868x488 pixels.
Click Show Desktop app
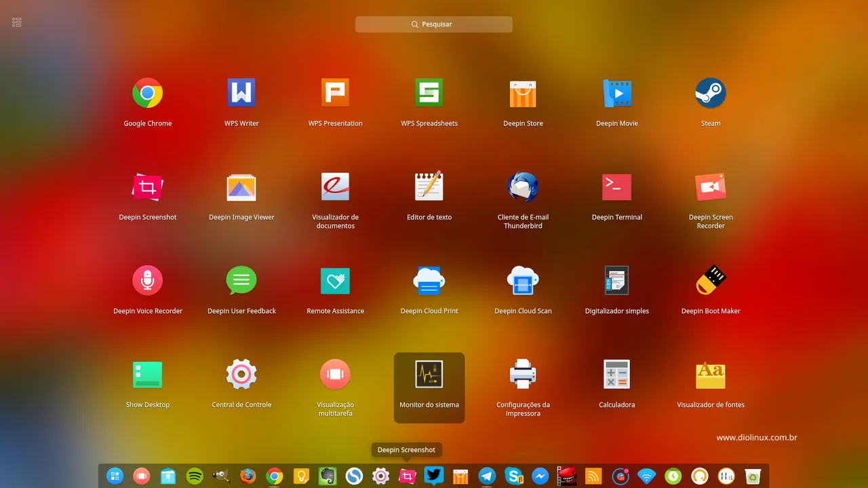[x=147, y=374]
